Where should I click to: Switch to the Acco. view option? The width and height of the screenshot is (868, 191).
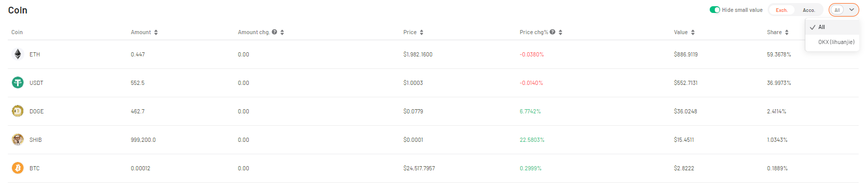click(809, 10)
